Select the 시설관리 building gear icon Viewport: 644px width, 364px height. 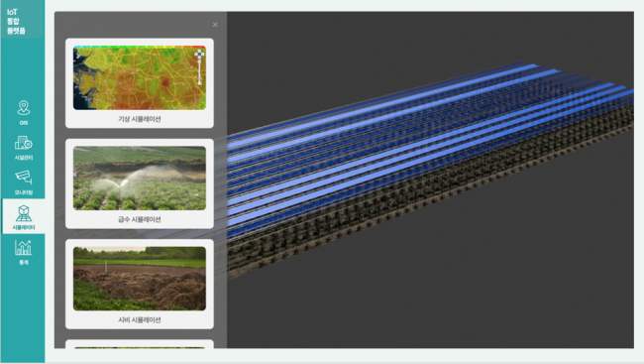(x=24, y=143)
